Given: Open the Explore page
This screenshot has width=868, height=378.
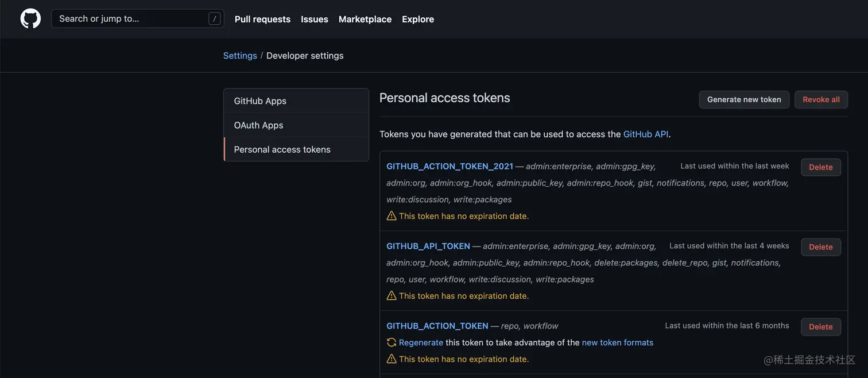Looking at the screenshot, I should 418,19.
